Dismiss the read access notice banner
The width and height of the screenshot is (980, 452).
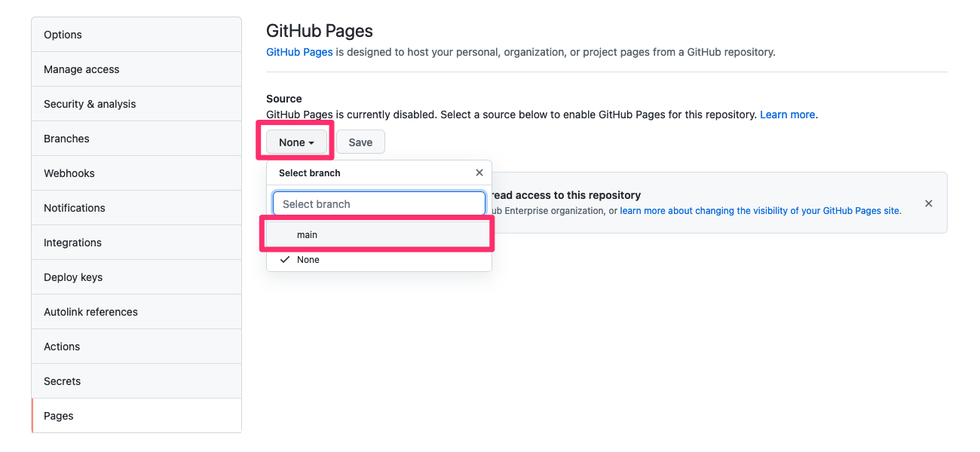[929, 203]
